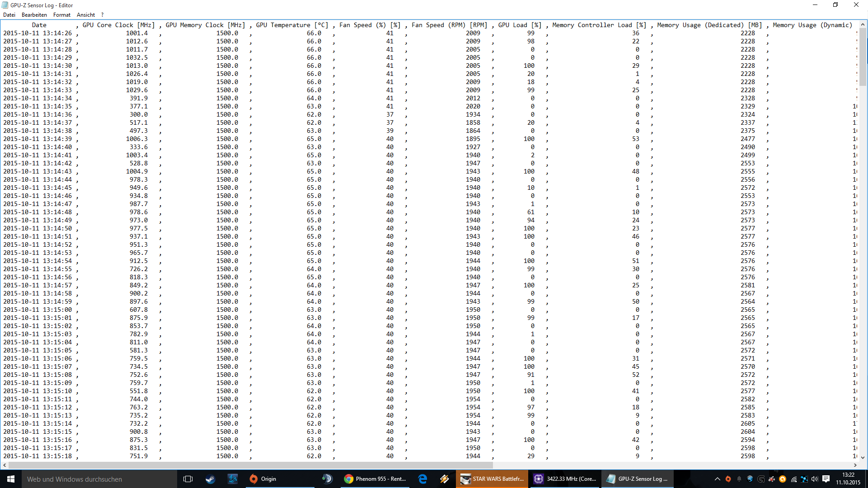Open the action center notifications icon
This screenshot has height=488, width=868.
[x=826, y=479]
